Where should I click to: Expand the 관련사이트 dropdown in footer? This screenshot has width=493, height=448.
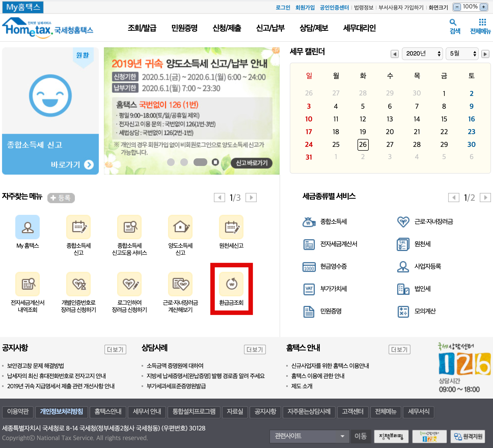click(x=309, y=436)
